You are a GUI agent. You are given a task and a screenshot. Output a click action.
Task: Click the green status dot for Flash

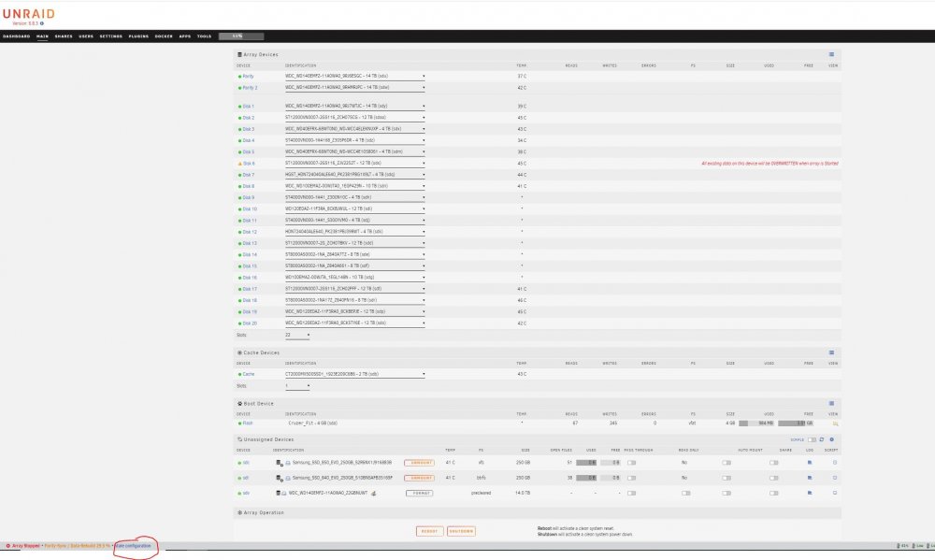[x=239, y=424]
